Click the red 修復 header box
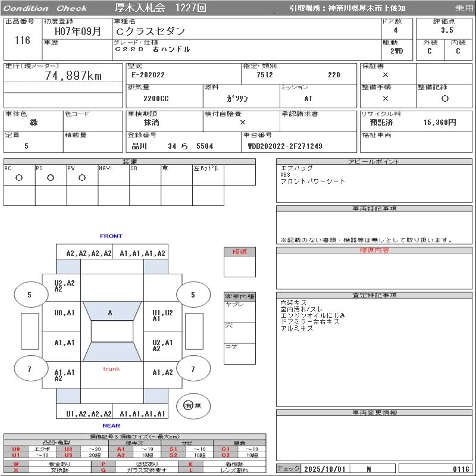Image resolution: width=476 pixels, height=476 pixels. 239,252
